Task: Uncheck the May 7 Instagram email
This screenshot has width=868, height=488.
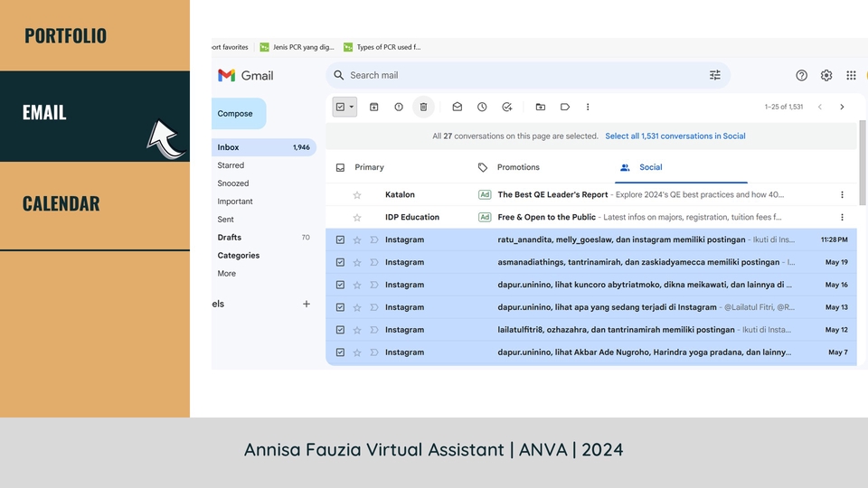Action: 341,352
